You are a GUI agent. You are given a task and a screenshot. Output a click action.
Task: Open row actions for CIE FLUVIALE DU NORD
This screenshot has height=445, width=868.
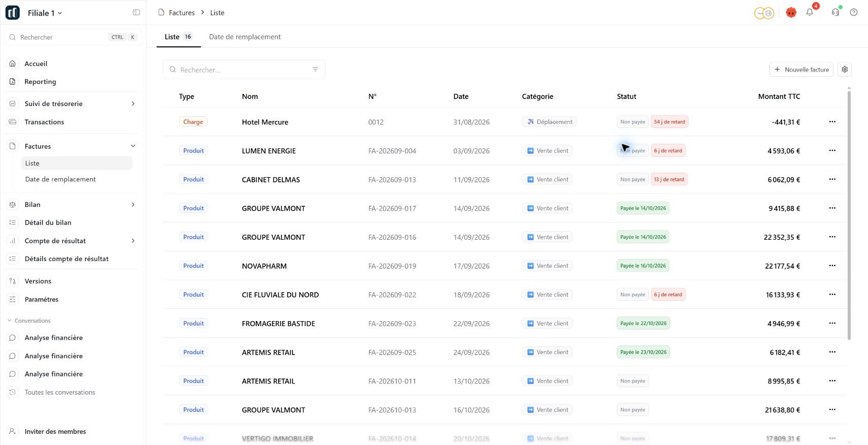pos(832,295)
